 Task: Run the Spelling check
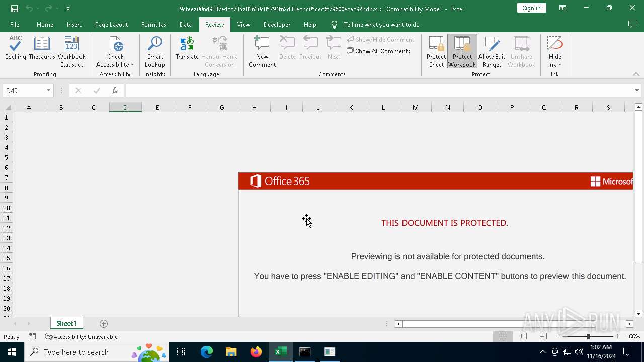(x=16, y=48)
